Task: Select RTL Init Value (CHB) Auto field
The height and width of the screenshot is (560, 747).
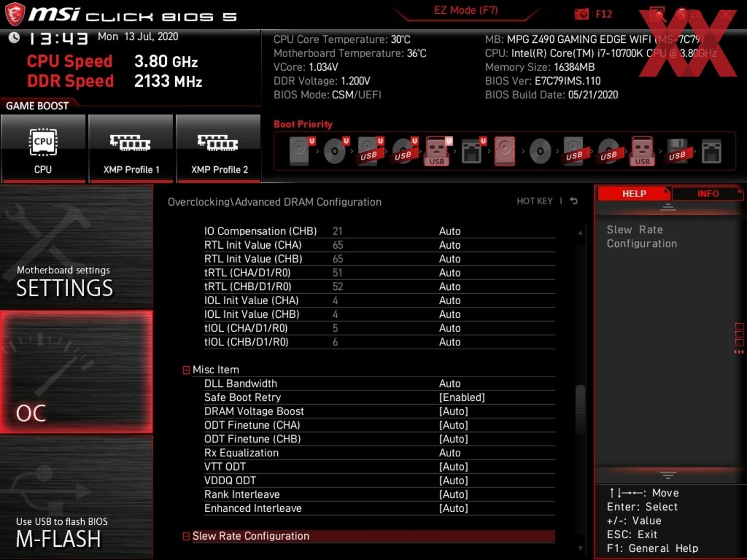Action: [x=450, y=259]
